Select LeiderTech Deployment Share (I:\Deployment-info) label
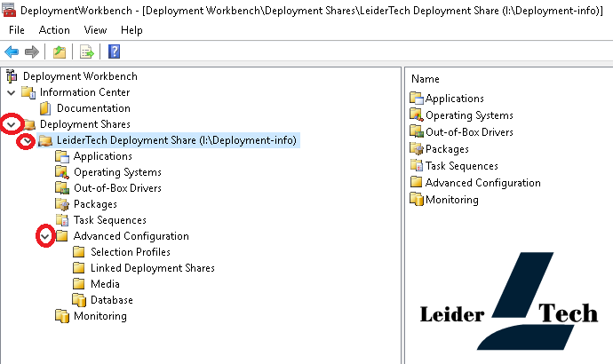Image resolution: width=613 pixels, height=364 pixels. pos(177,140)
